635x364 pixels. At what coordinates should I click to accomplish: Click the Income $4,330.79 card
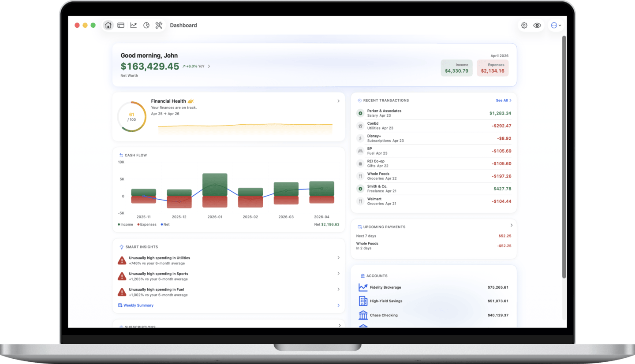pos(456,68)
